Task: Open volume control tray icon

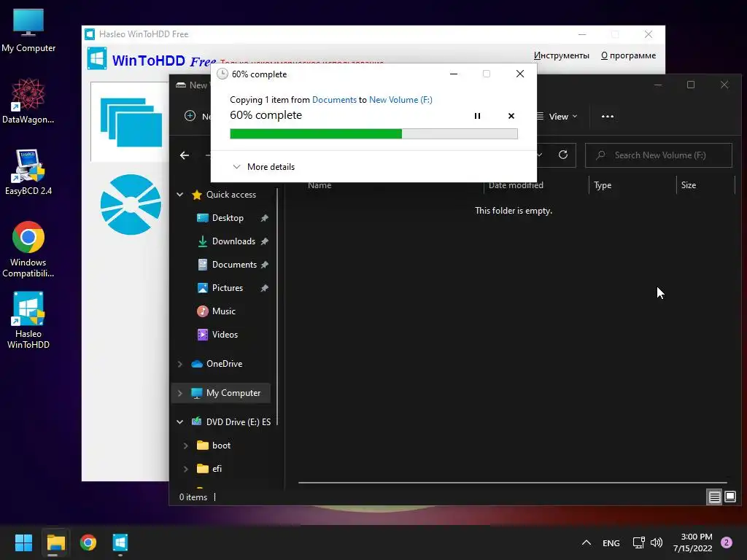Action: click(657, 542)
